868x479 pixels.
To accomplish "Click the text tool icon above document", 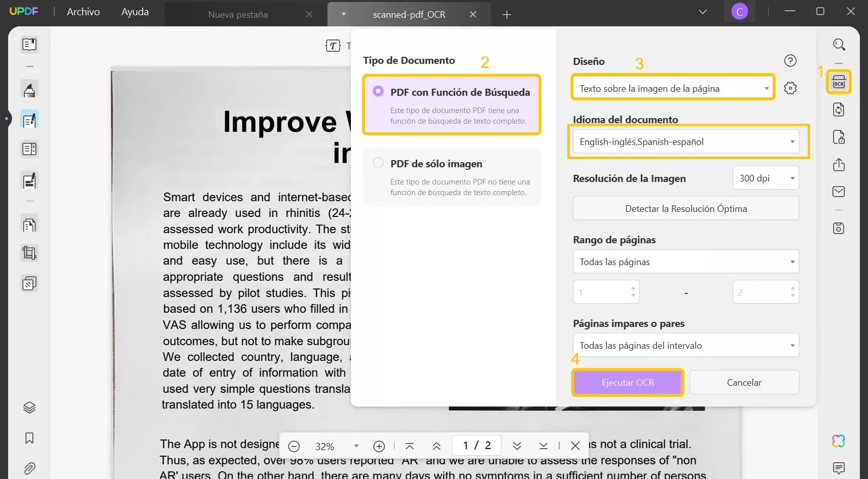I will [x=333, y=46].
